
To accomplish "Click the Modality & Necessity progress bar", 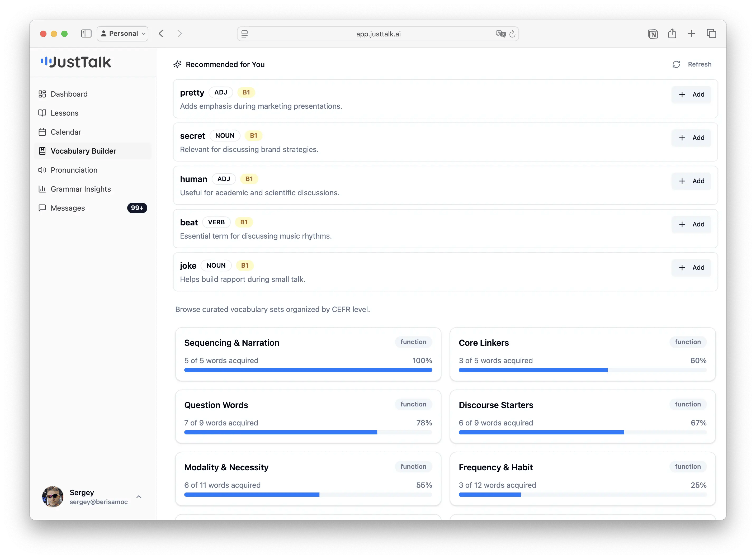I will tap(308, 495).
